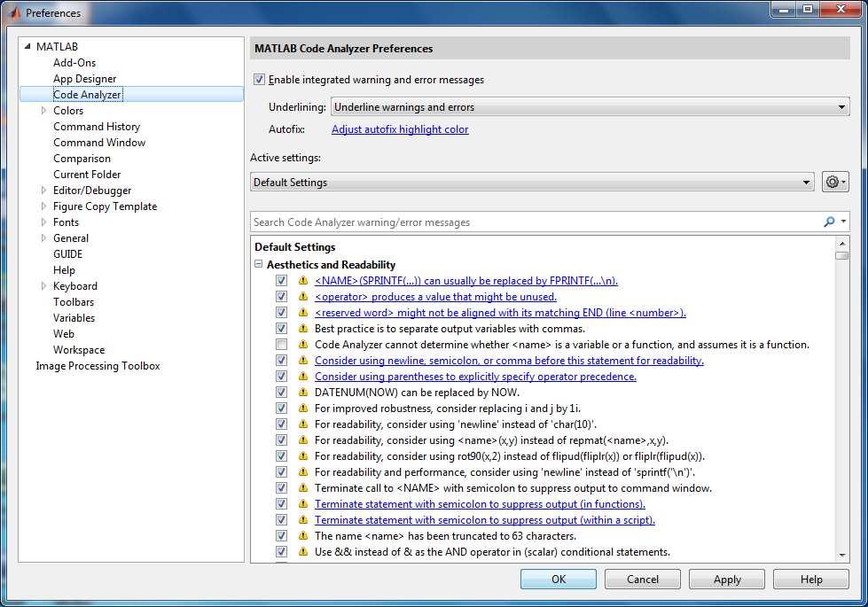Uncheck the SPRINTF/FPRINTF replacement message
This screenshot has height=607, width=868.
point(282,281)
